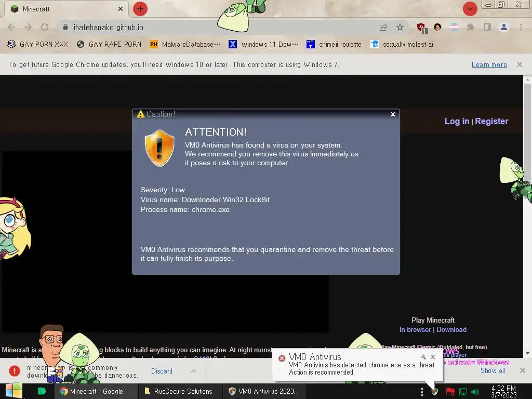Click the padlock site info icon

pyautogui.click(x=65, y=27)
